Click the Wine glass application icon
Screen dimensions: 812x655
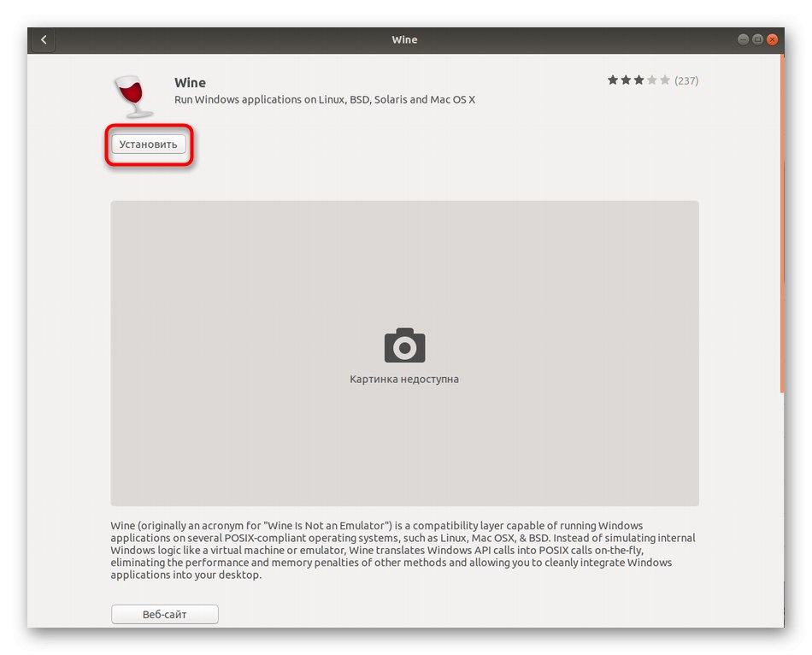point(133,97)
